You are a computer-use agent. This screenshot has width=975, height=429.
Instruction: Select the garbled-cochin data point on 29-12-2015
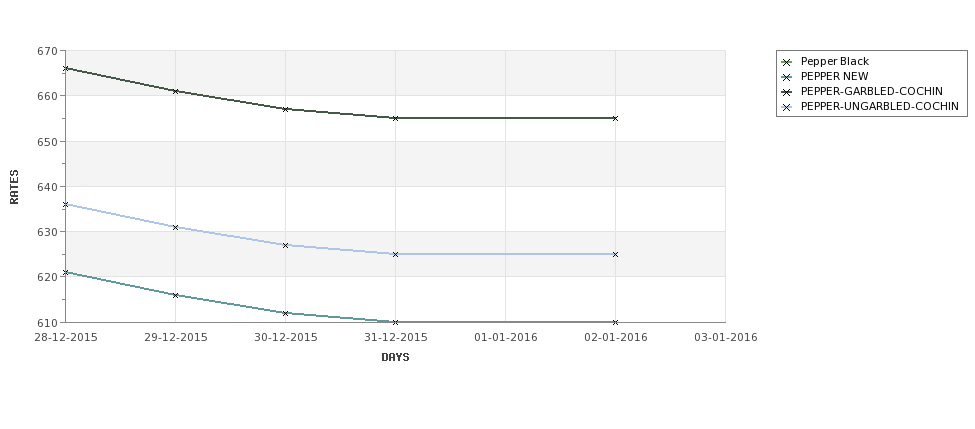tap(175, 91)
